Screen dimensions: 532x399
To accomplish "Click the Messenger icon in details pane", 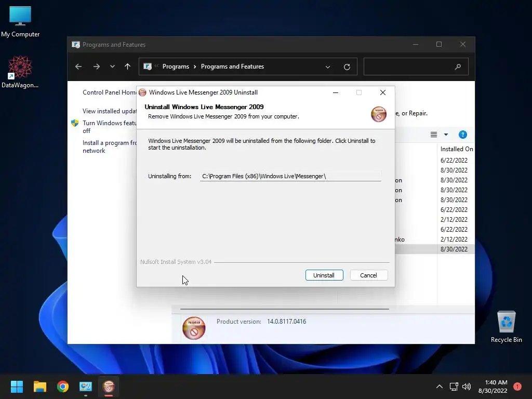I will coord(194,328).
